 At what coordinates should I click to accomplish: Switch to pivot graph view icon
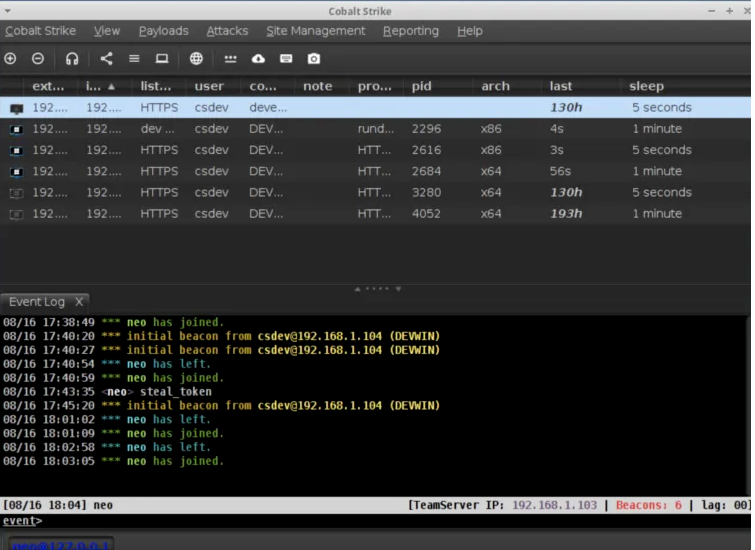click(106, 59)
